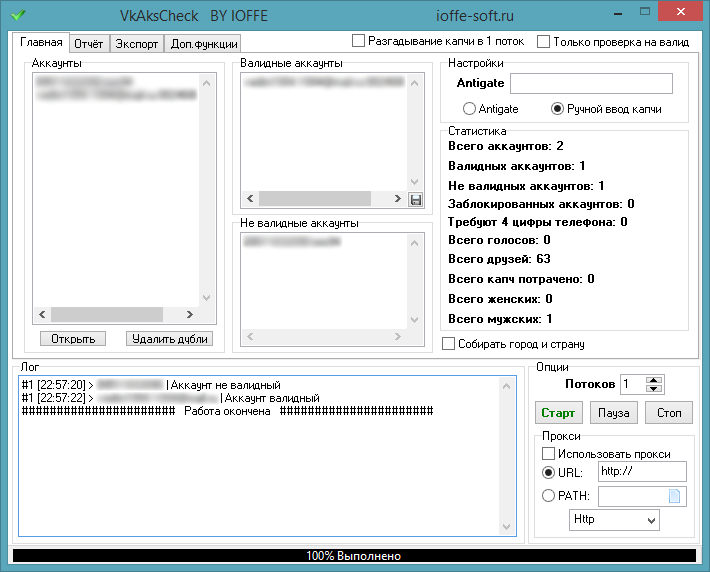Click the 100% Выполнено progress bar
The image size is (710, 572).
pos(354,555)
